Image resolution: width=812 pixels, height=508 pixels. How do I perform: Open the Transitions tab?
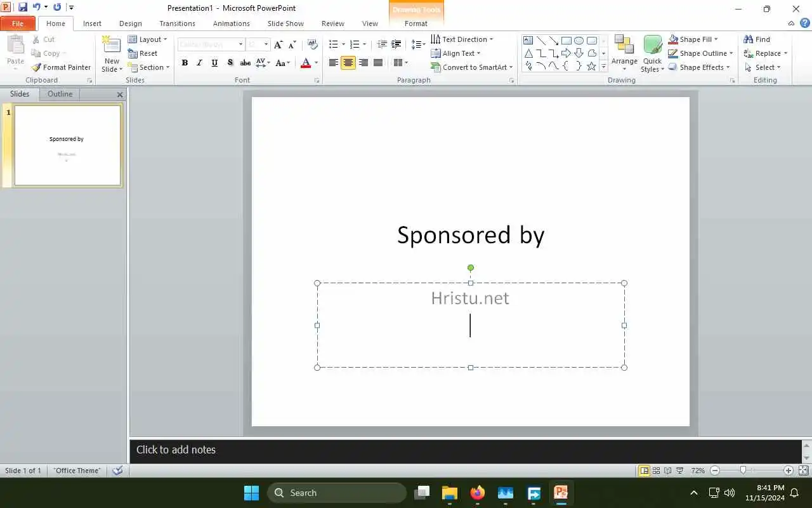[177, 23]
